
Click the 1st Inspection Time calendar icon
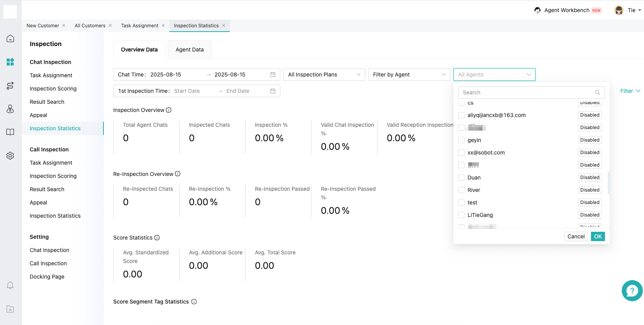point(273,91)
